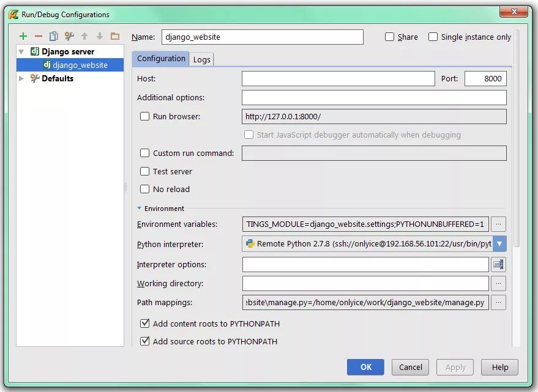
Task: Select django_website in the configuration tree
Action: 70,65
